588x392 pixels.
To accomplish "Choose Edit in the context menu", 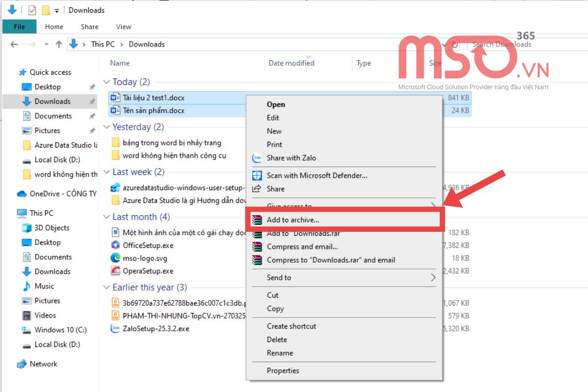I will 273,118.
